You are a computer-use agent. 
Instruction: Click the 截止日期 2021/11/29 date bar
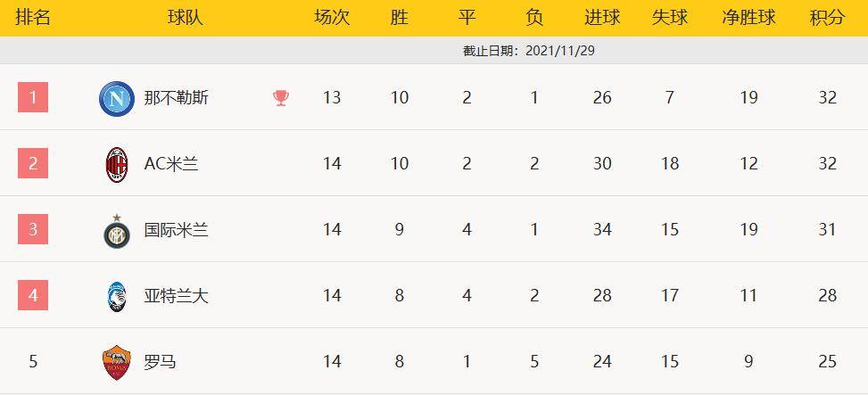529,51
